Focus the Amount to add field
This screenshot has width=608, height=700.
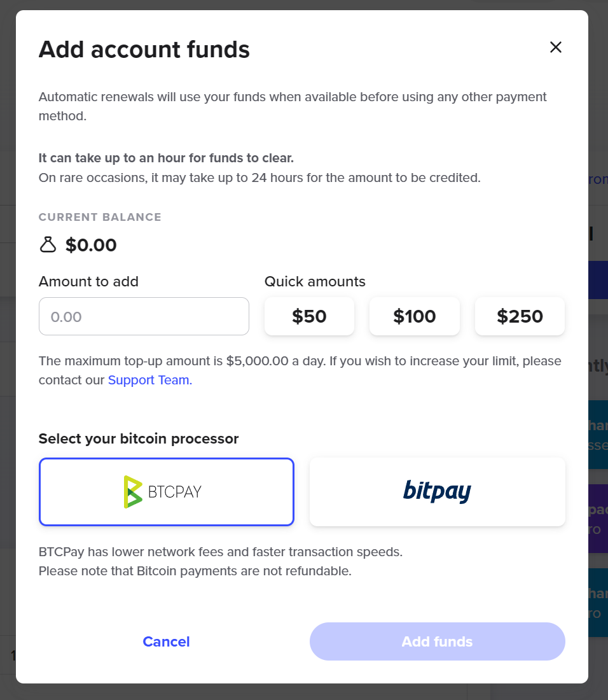[x=144, y=316]
